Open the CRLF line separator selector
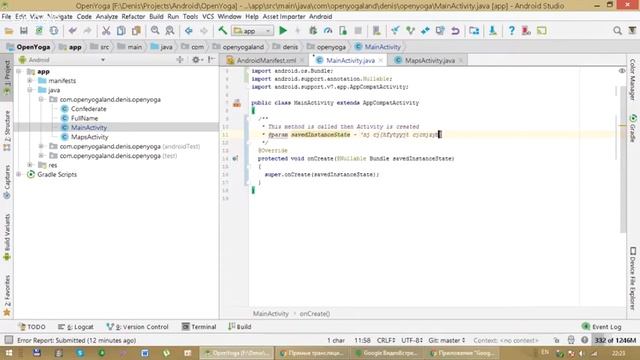The width and height of the screenshot is (640, 360). point(386,340)
